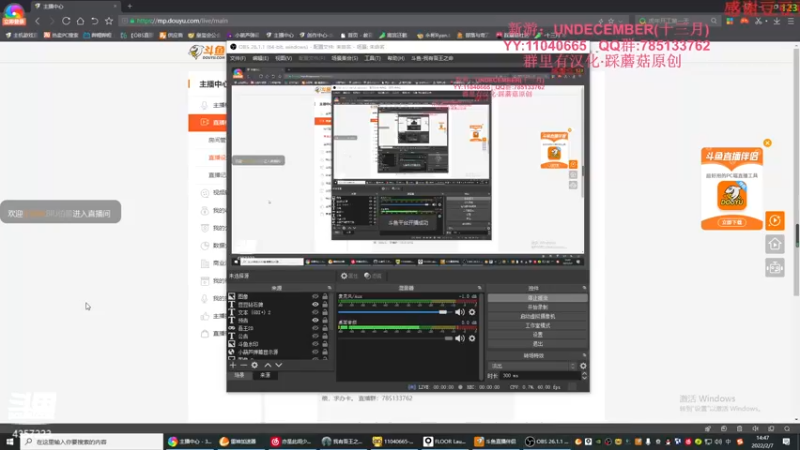Screen dimensions: 800x450
Task: Open the 淡出 transition dropdown
Action: pyautogui.click(x=533, y=366)
